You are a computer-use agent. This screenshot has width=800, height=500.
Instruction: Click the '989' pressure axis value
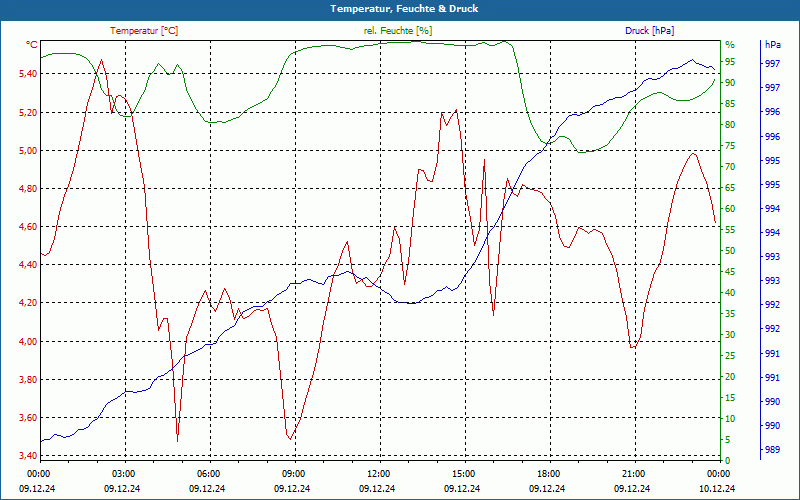coord(772,450)
